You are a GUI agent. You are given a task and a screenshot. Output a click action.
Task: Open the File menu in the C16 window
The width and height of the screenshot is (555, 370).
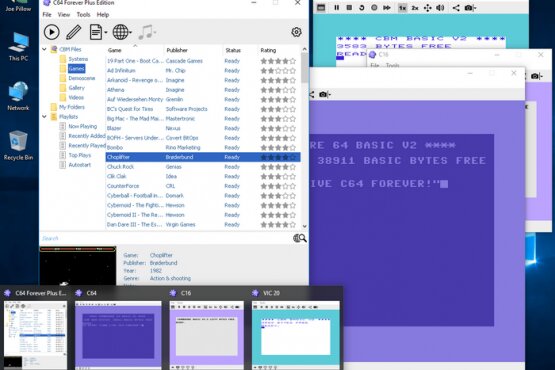(374, 66)
